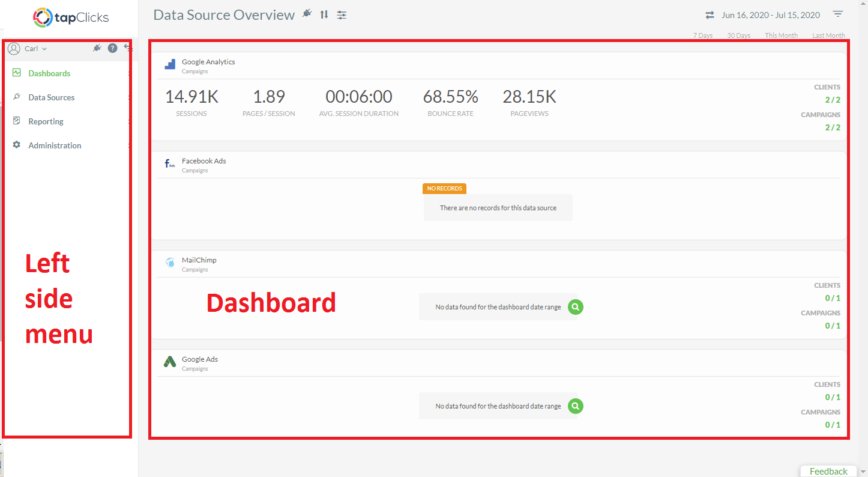Click Google Ads campaigns count 0 / 1
868x477 pixels.
(x=833, y=425)
